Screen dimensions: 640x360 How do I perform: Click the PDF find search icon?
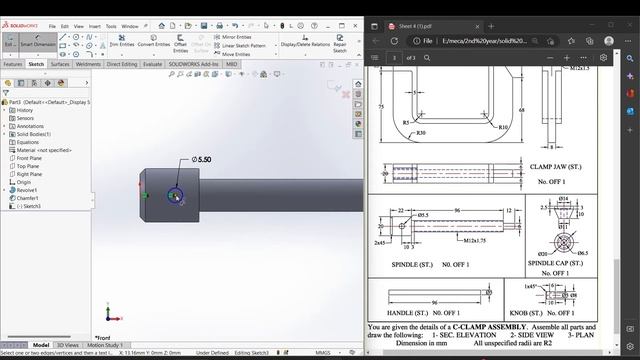pos(427,58)
